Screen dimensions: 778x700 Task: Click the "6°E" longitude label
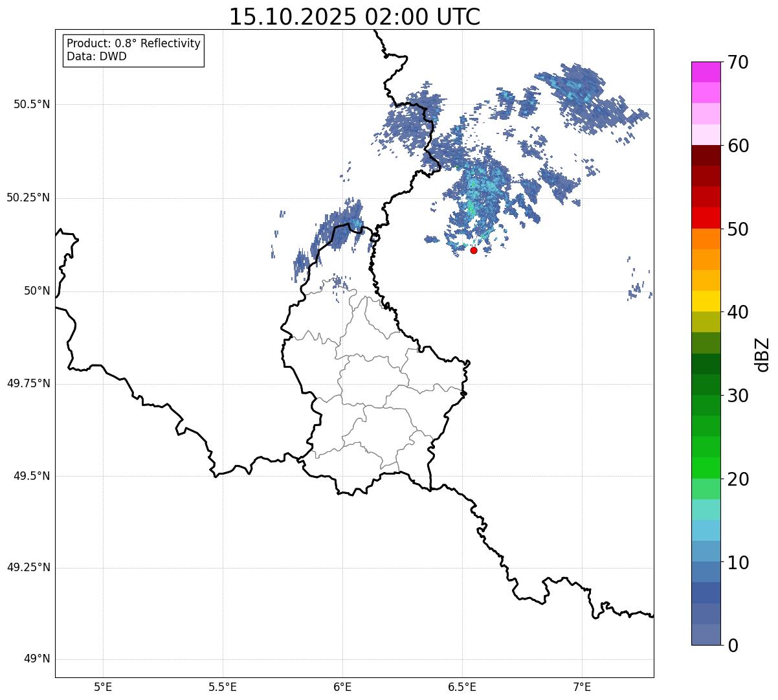click(x=342, y=687)
